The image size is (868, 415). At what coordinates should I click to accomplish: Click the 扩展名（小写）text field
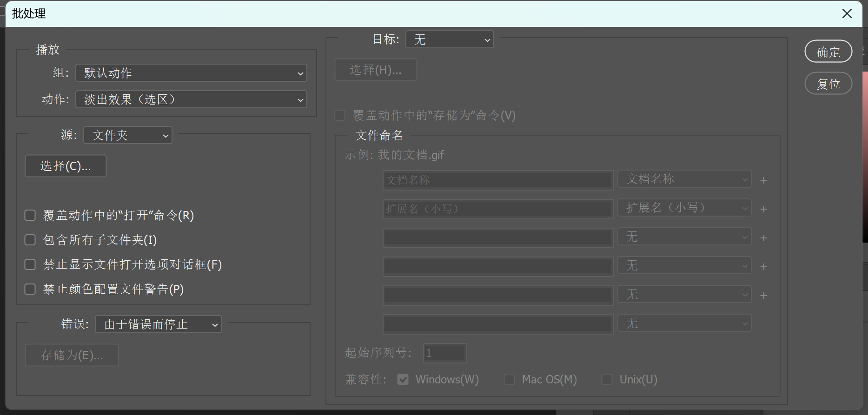pos(498,209)
